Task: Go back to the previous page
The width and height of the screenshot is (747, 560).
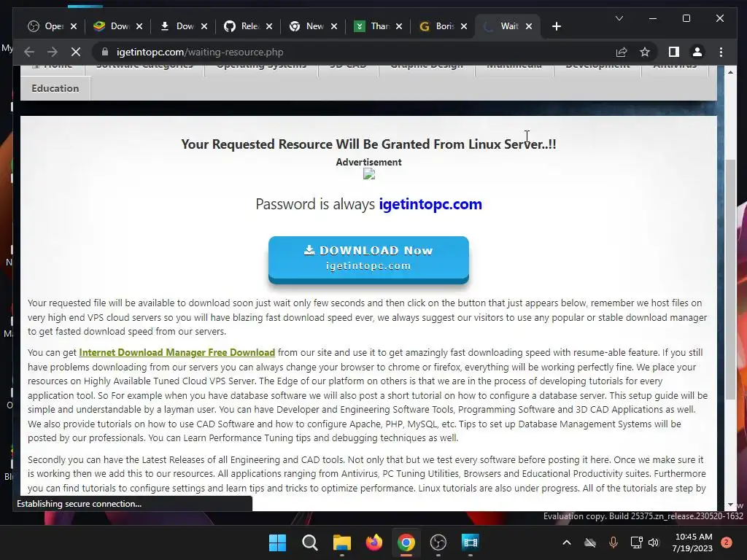Action: pos(29,52)
